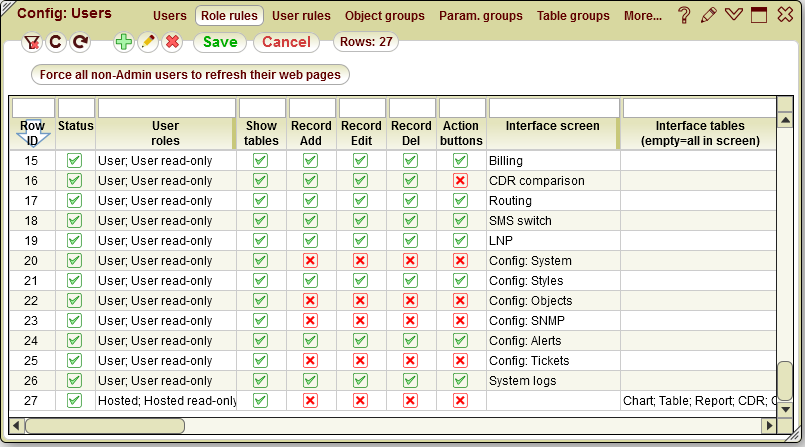The height and width of the screenshot is (447, 805).
Task: Click the green plus add record icon
Action: point(123,42)
